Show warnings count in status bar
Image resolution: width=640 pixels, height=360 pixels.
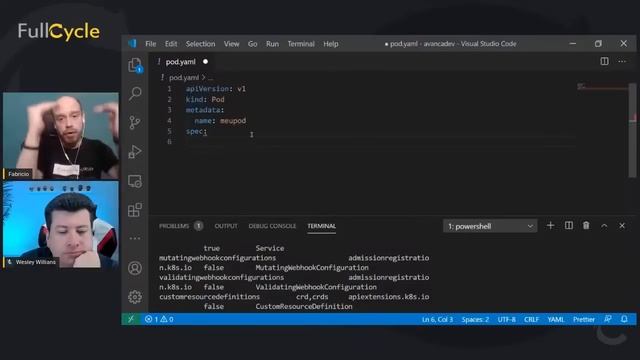(x=167, y=319)
